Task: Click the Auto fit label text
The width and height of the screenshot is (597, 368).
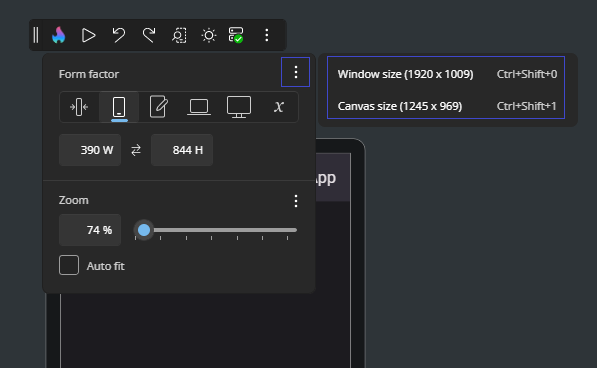Action: 105,266
